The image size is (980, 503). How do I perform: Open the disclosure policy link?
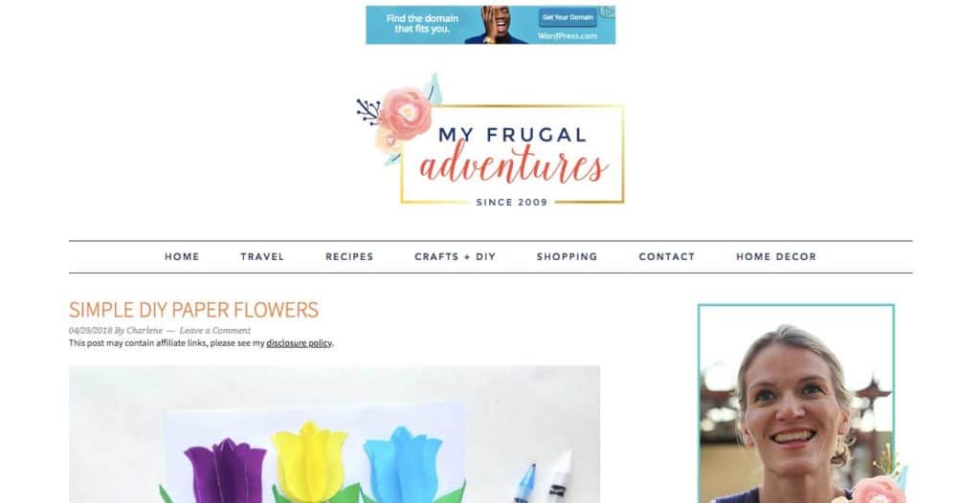299,343
